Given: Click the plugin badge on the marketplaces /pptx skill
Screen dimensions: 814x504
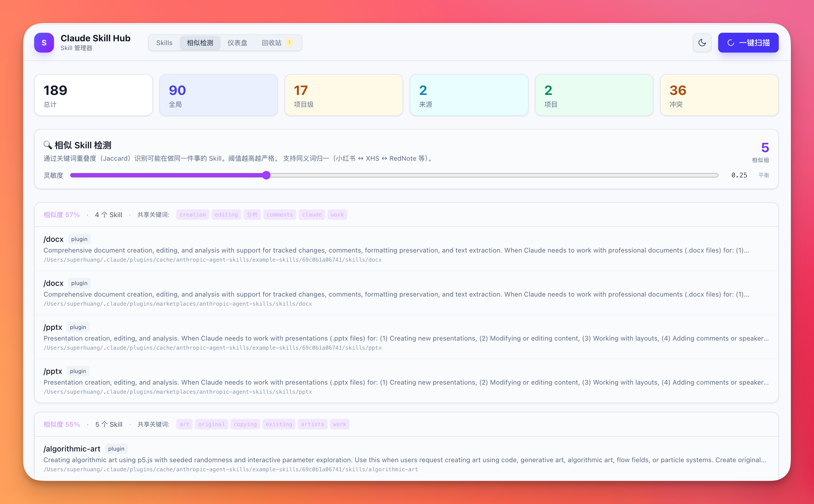Looking at the screenshot, I should (x=78, y=371).
